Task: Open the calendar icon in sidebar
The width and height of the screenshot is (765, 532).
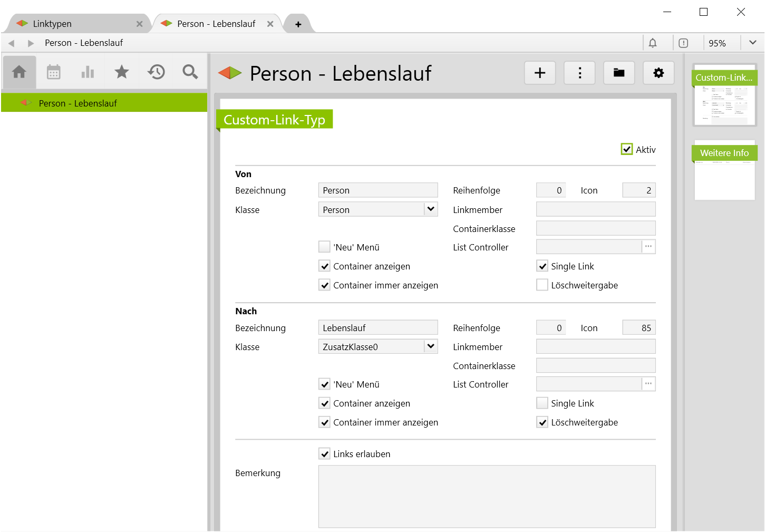Action: coord(54,72)
